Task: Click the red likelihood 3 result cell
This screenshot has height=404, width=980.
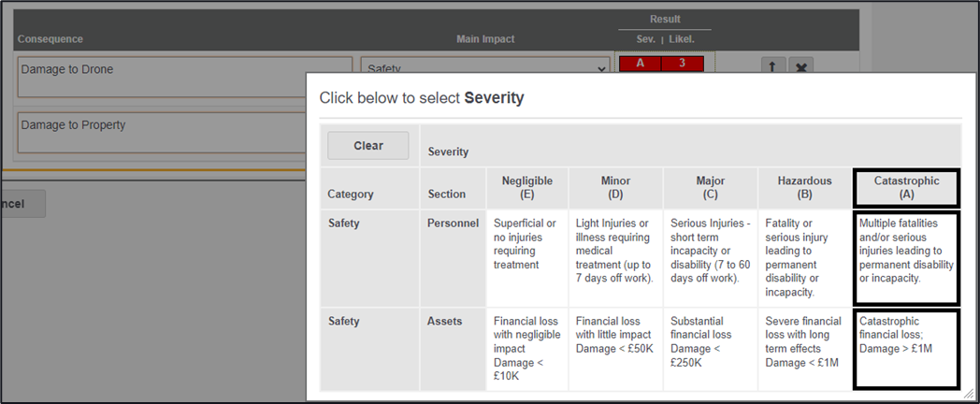Action: [x=683, y=64]
